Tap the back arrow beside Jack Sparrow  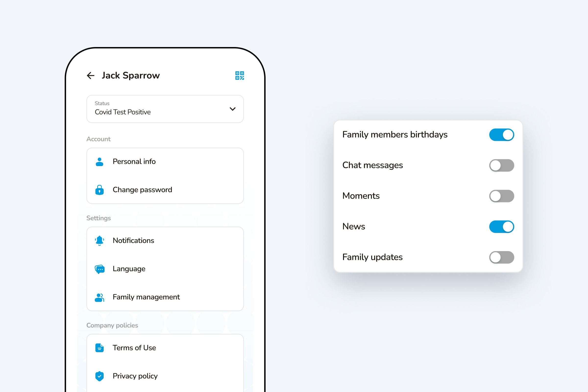click(90, 75)
